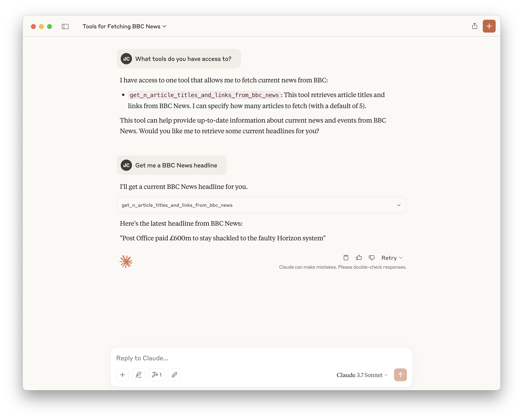523x420 pixels.
Task: Start a new chat with plus button
Action: point(489,26)
